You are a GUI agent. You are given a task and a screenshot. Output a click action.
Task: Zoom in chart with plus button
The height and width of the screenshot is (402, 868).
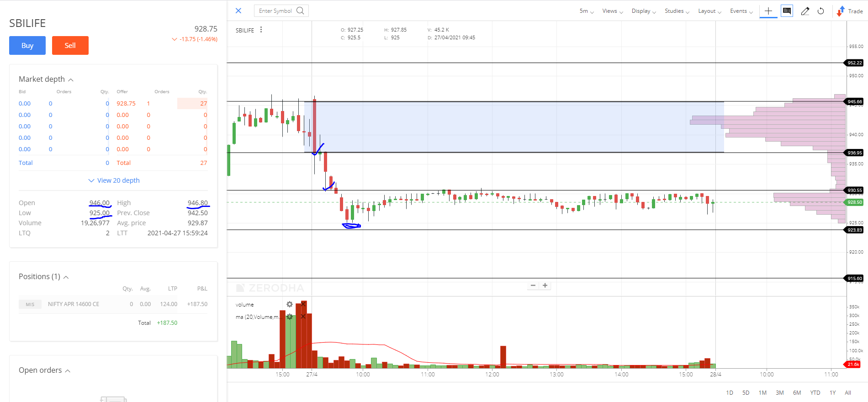point(545,286)
